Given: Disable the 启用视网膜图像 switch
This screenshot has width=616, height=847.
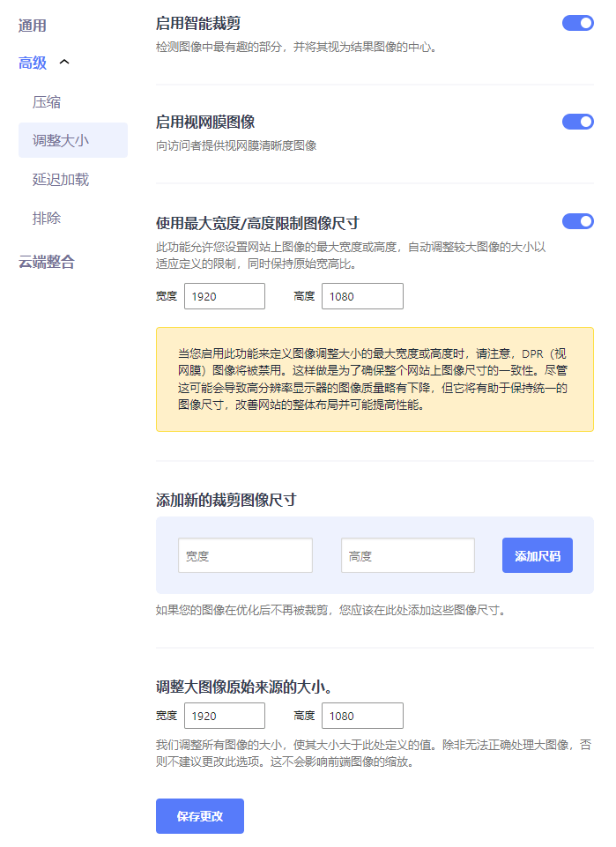Looking at the screenshot, I should [x=577, y=122].
